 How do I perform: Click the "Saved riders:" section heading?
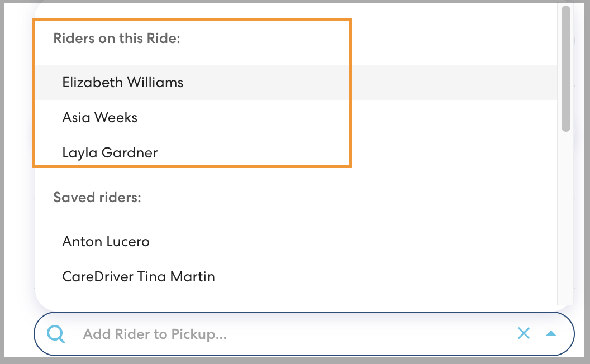click(x=97, y=198)
